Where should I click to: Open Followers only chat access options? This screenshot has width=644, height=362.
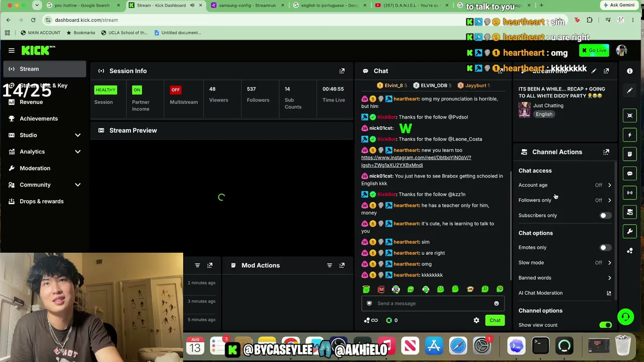[565, 200]
